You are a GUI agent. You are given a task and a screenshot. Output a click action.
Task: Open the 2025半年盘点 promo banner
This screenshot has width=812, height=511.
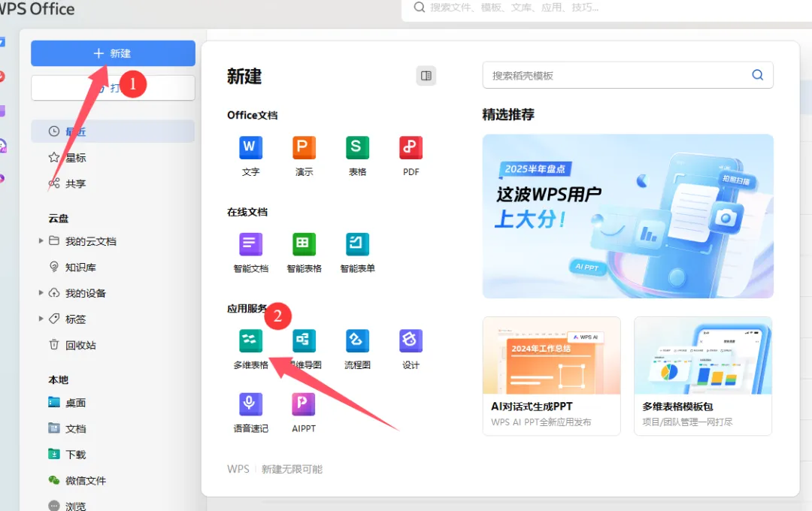628,216
